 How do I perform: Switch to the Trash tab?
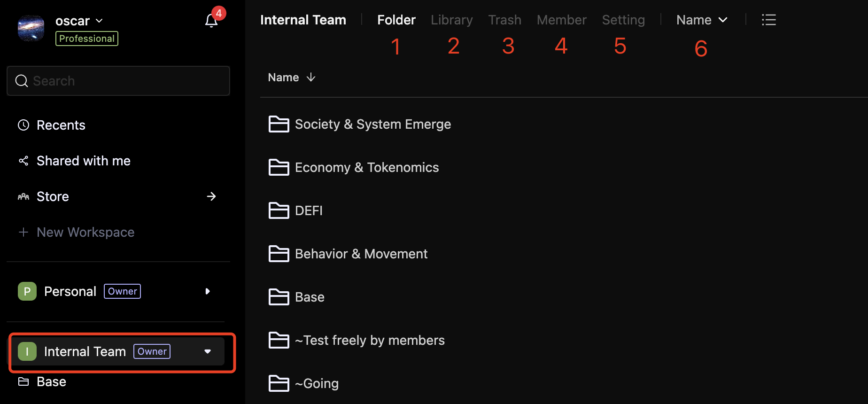504,20
